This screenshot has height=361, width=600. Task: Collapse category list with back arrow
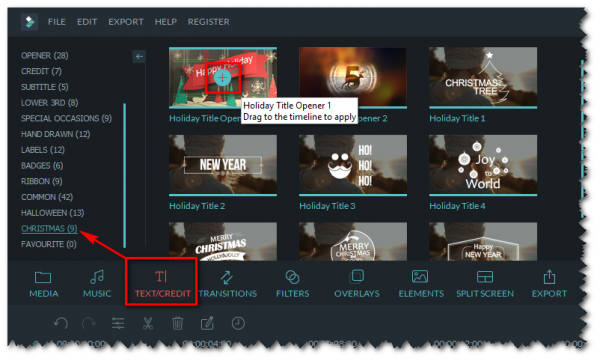(x=139, y=57)
